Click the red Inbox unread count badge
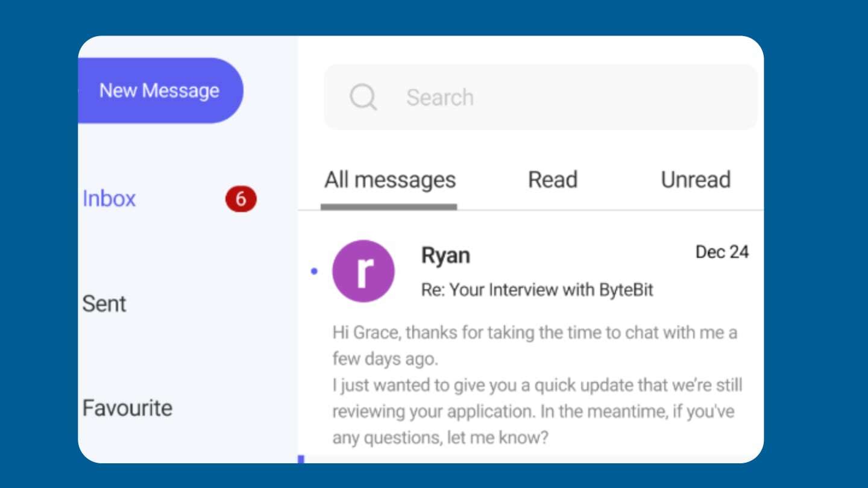The height and width of the screenshot is (488, 868). (241, 199)
